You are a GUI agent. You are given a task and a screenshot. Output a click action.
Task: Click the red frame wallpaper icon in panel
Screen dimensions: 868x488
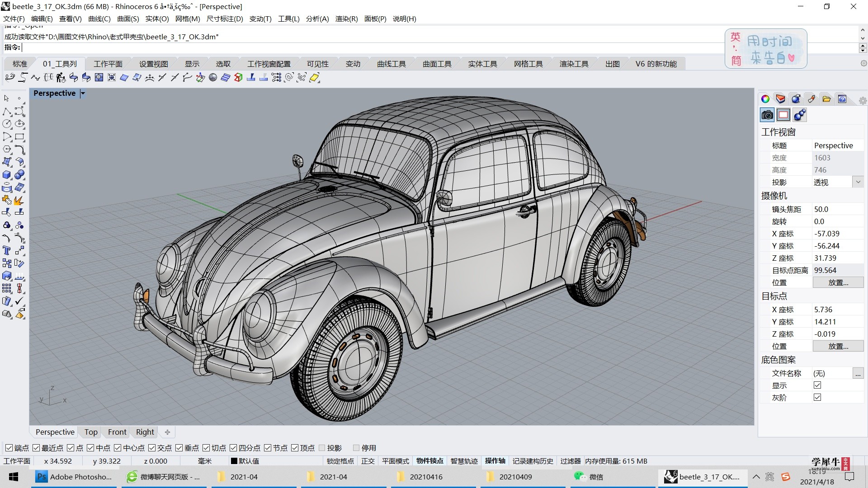click(x=783, y=115)
